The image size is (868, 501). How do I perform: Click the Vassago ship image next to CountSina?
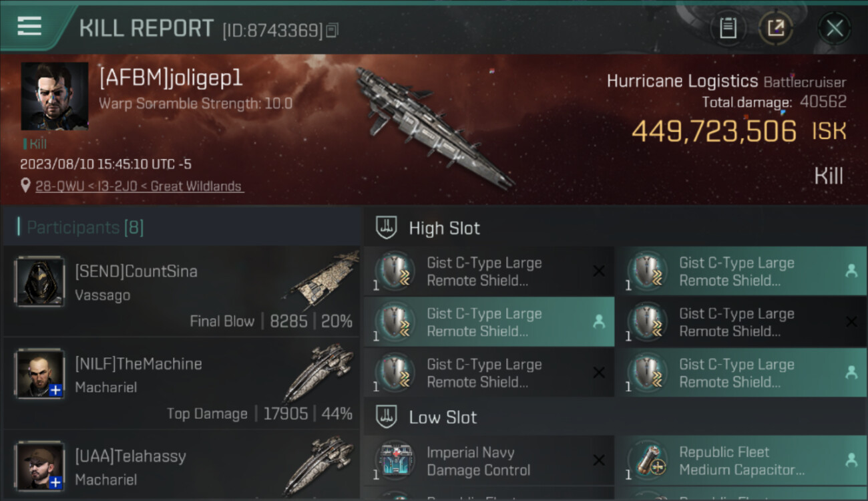click(x=322, y=279)
